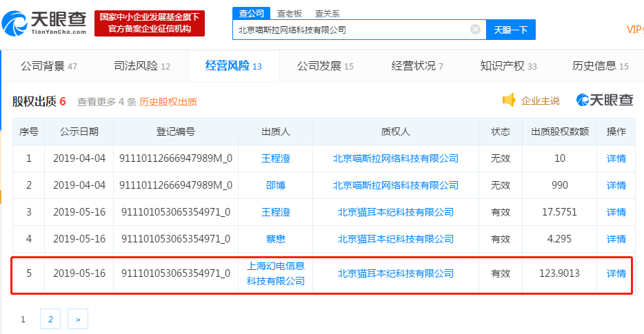Open pledgee 北京猫耳本纪科技有限公司 in row 3
644x334 pixels.
click(x=396, y=212)
